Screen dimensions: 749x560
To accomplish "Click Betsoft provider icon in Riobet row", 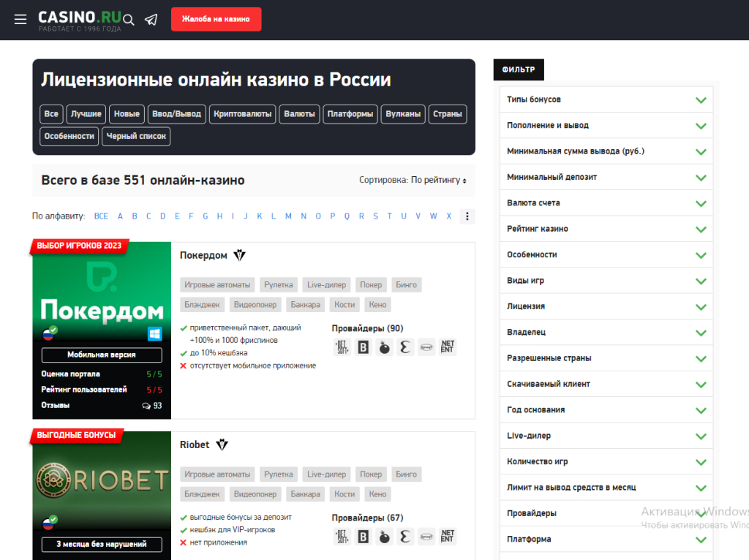I will (342, 537).
